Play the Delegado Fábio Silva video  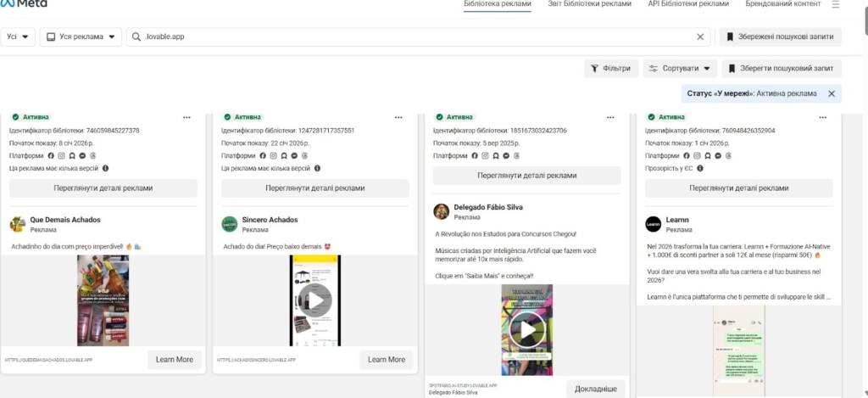click(x=526, y=329)
